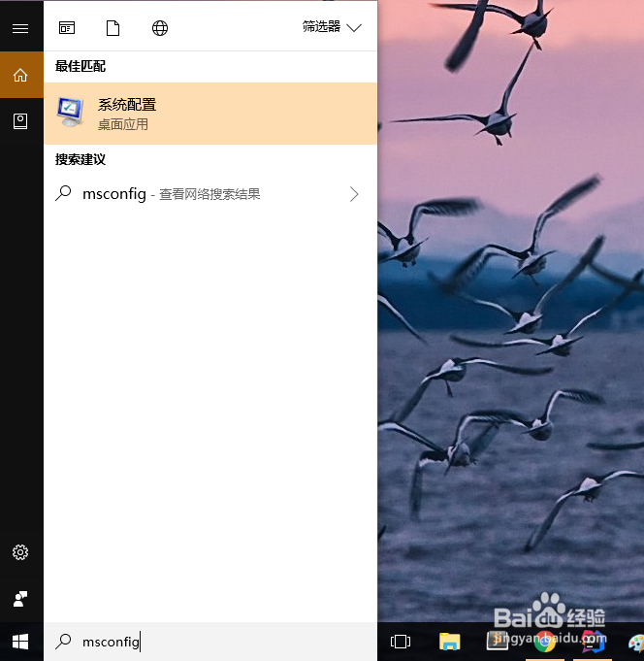Open File Explorer on the taskbar

[x=450, y=642]
